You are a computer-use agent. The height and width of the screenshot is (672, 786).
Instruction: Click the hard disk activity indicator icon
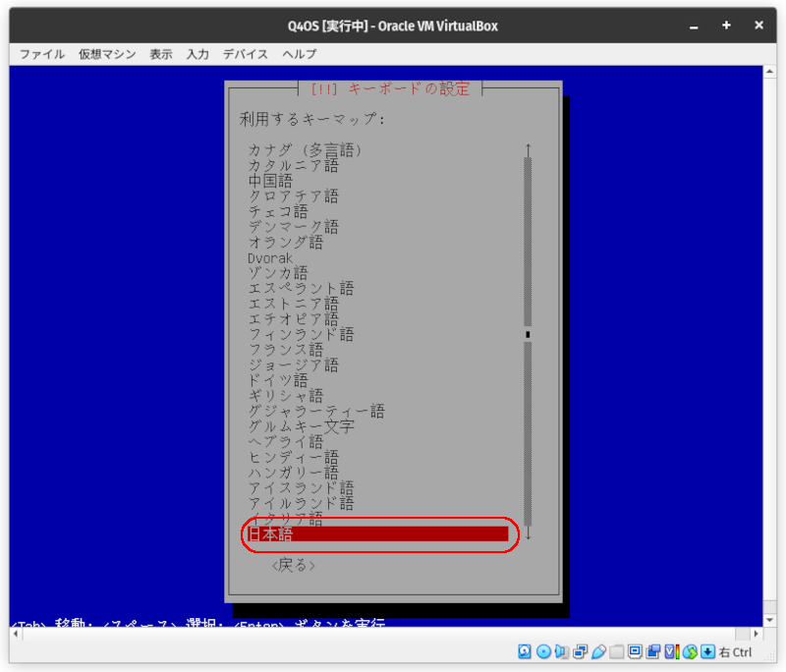[525, 651]
